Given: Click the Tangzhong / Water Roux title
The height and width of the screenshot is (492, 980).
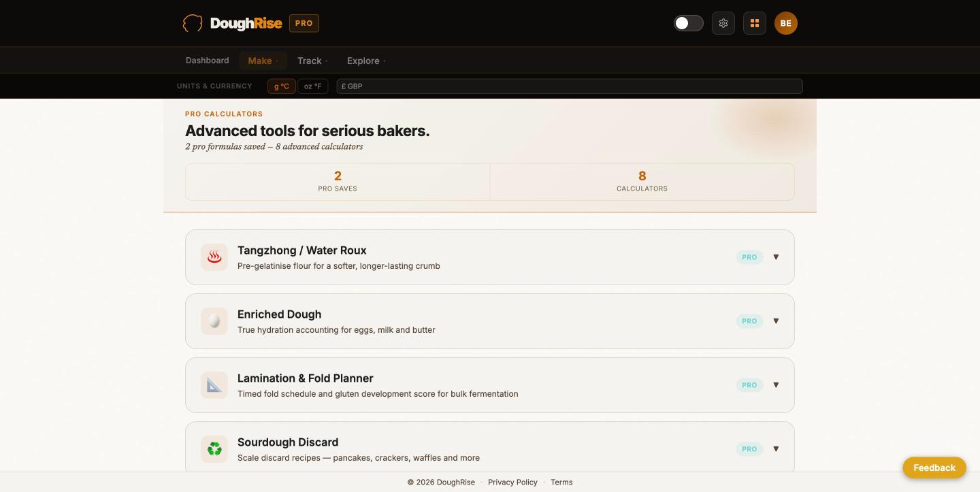Looking at the screenshot, I should tap(302, 250).
